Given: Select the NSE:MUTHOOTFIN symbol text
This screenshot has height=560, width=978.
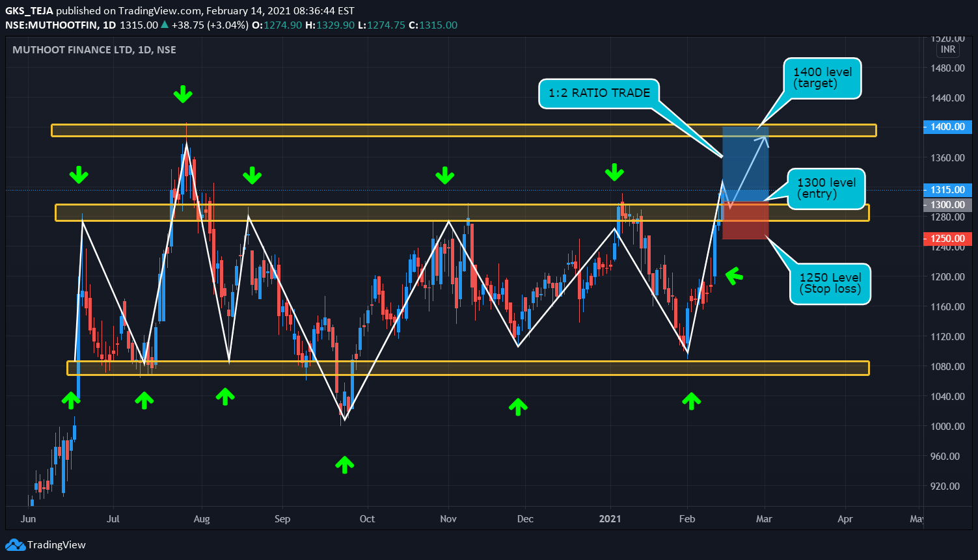Looking at the screenshot, I should 52,25.
